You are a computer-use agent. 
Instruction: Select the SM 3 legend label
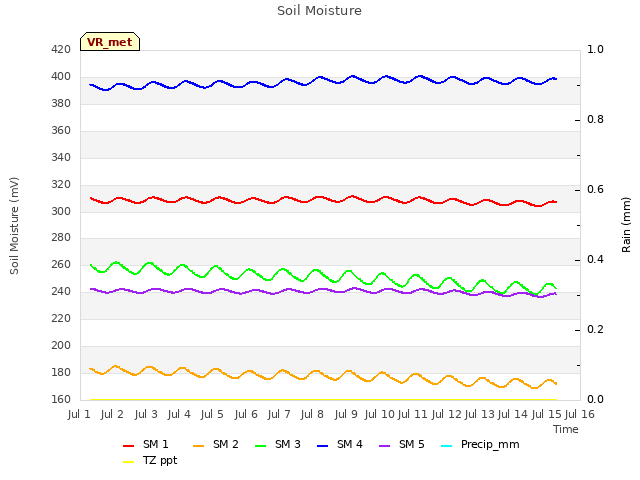pyautogui.click(x=287, y=444)
